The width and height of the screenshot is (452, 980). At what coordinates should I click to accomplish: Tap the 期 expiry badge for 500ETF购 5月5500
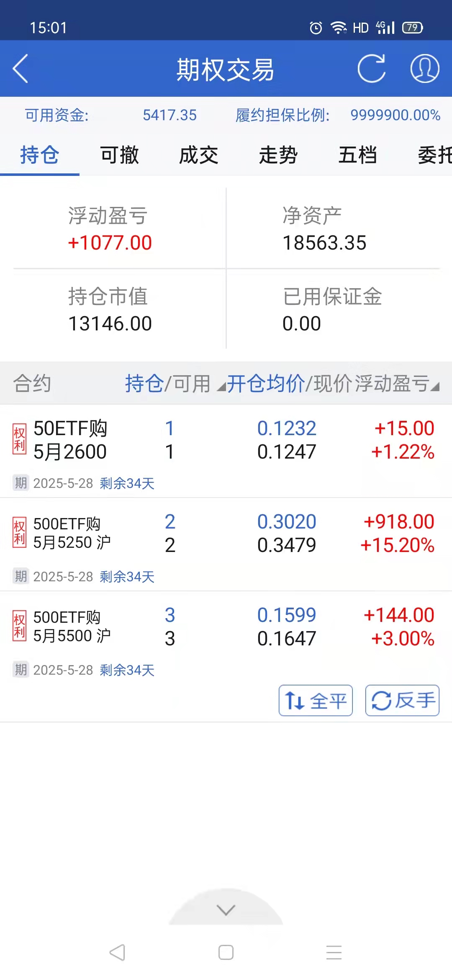21,670
